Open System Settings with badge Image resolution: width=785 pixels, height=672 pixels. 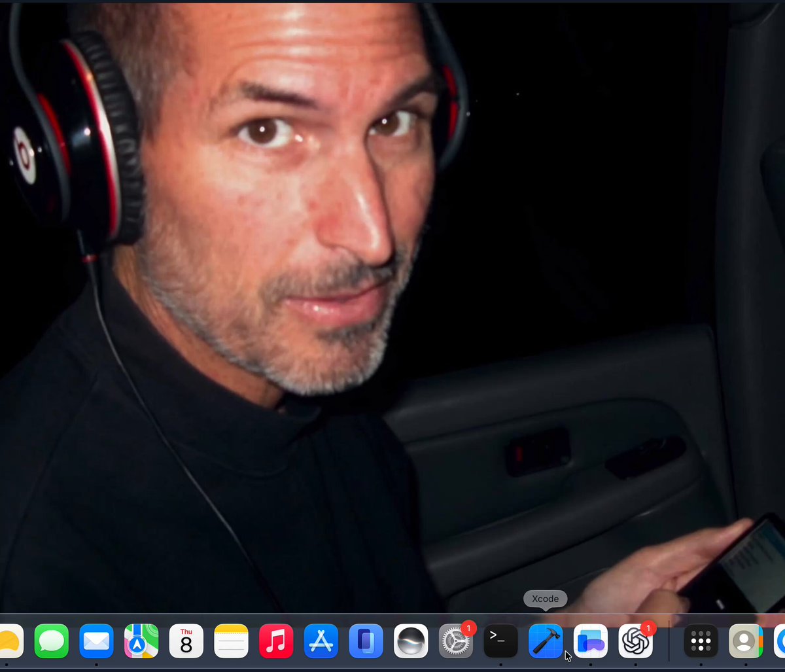tap(456, 641)
